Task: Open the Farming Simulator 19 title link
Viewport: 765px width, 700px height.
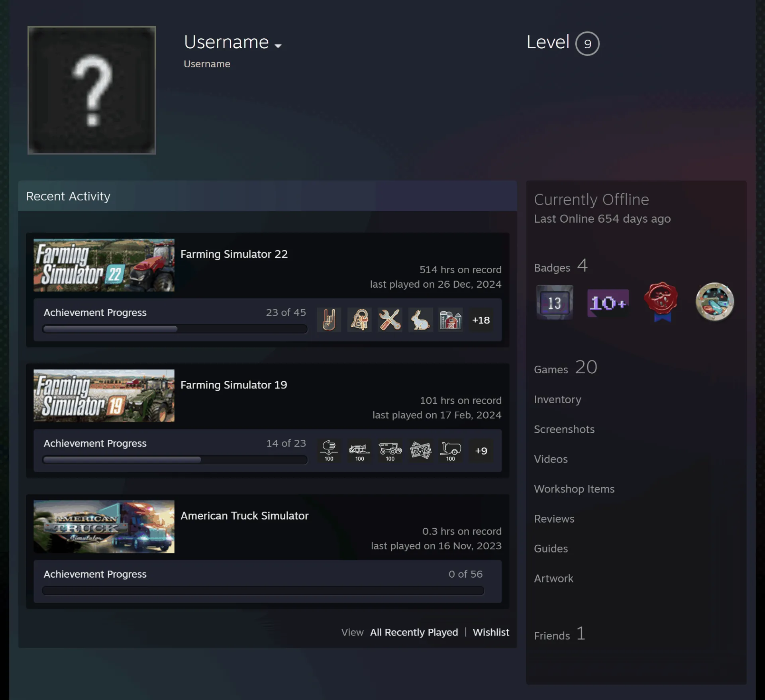Action: 233,385
